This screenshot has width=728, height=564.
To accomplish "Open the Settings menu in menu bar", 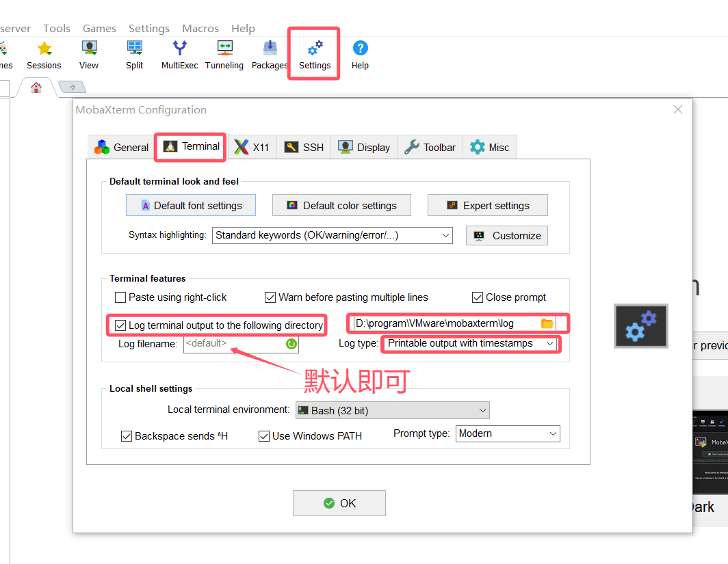I will (x=149, y=28).
